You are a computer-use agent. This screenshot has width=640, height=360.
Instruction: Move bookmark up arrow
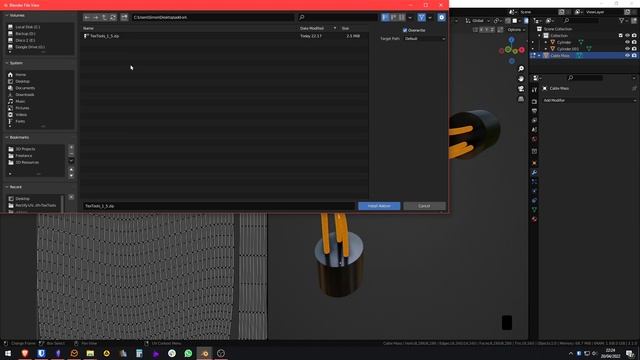tap(71, 169)
